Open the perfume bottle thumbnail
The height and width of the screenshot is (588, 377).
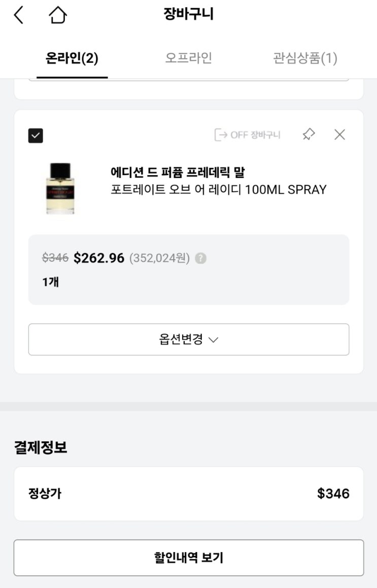pos(60,188)
